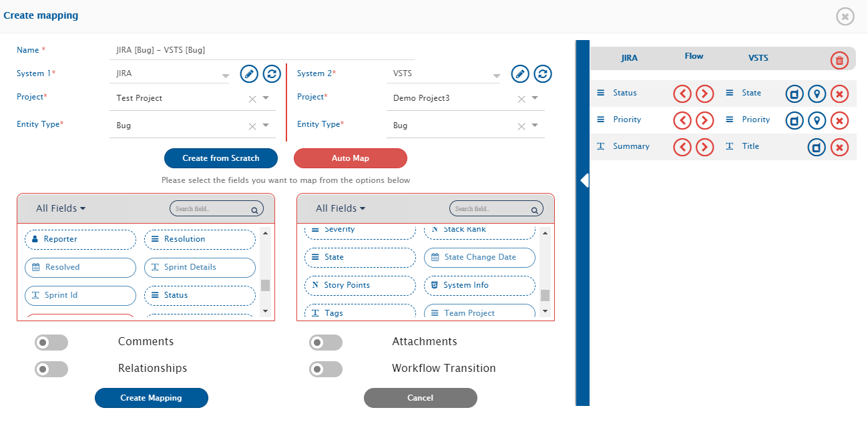Enable the Comments toggle
Viewport: 868px width, 436px height.
coord(51,343)
